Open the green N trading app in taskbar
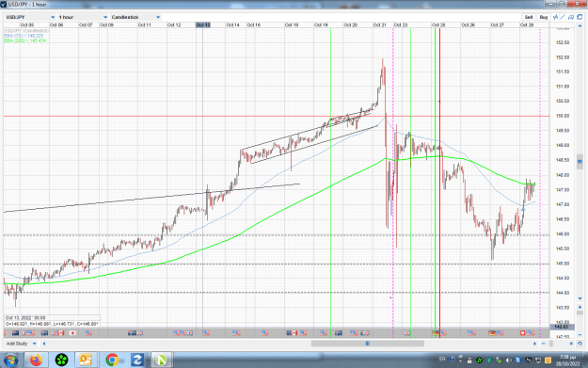 (161, 360)
